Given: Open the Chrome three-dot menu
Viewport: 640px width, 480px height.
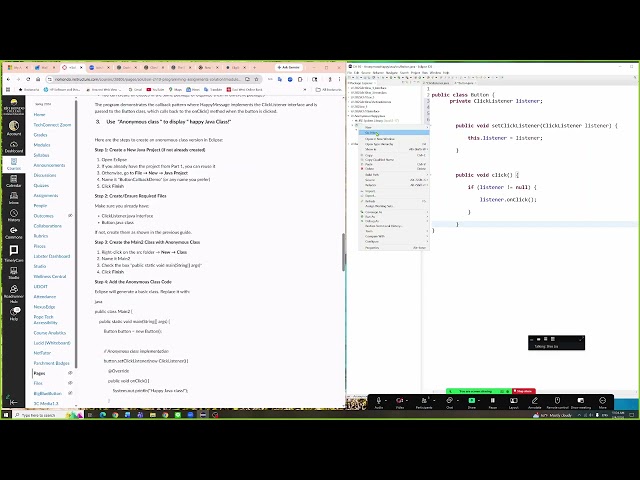Looking at the screenshot, I should pyautogui.click(x=339, y=79).
